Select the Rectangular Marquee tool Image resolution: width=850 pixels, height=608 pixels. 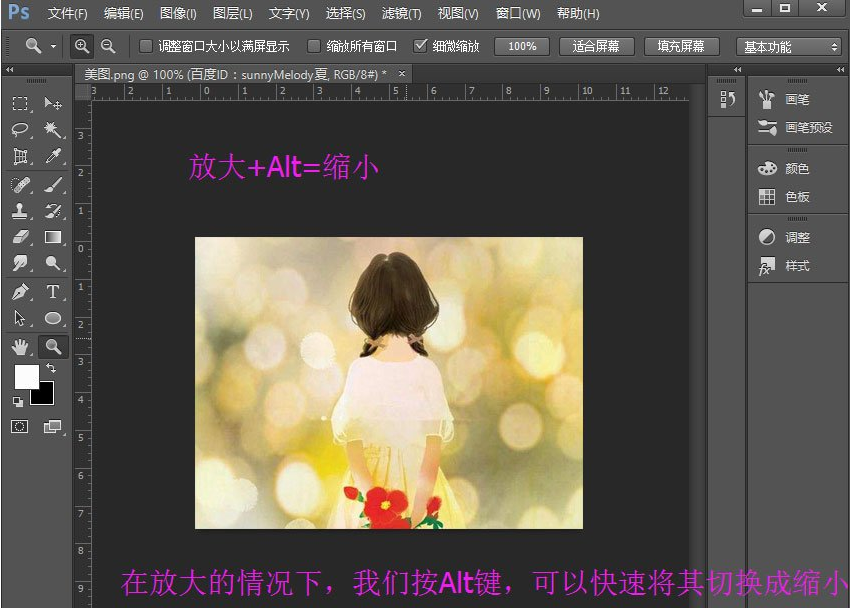pyautogui.click(x=20, y=104)
